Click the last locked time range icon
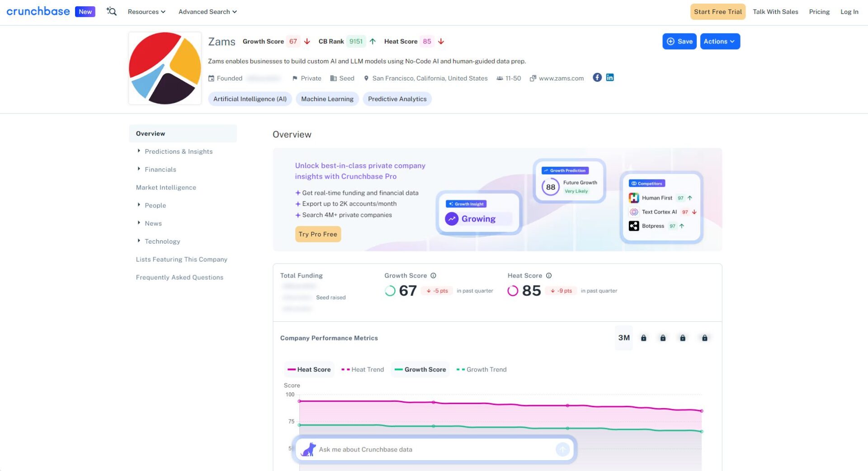The height and width of the screenshot is (471, 868). pyautogui.click(x=704, y=338)
